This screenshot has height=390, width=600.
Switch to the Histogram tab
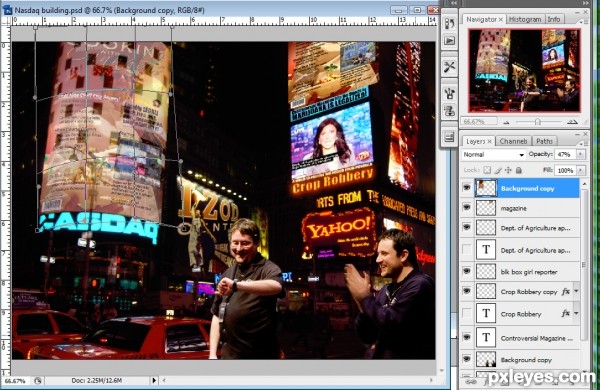tap(525, 19)
